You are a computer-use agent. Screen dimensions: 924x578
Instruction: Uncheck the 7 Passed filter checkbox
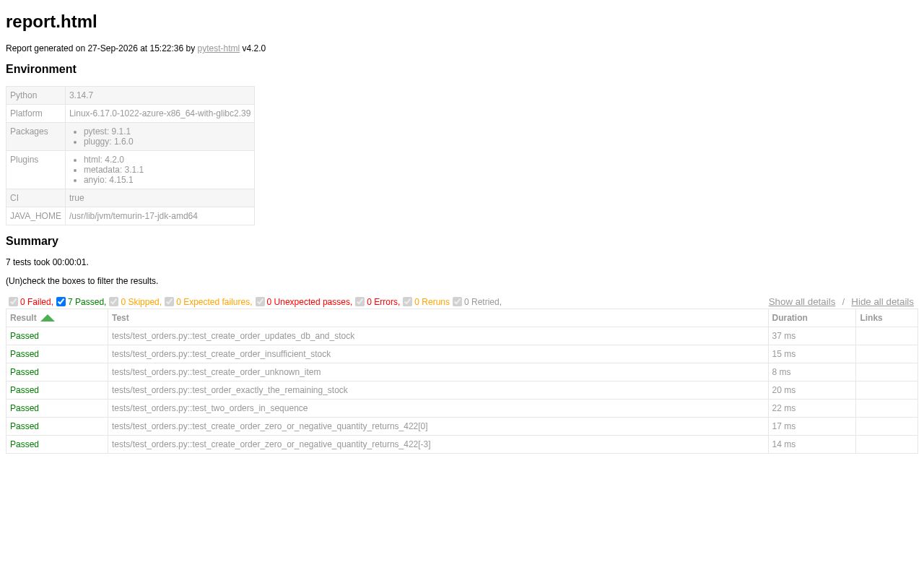pyautogui.click(x=61, y=302)
